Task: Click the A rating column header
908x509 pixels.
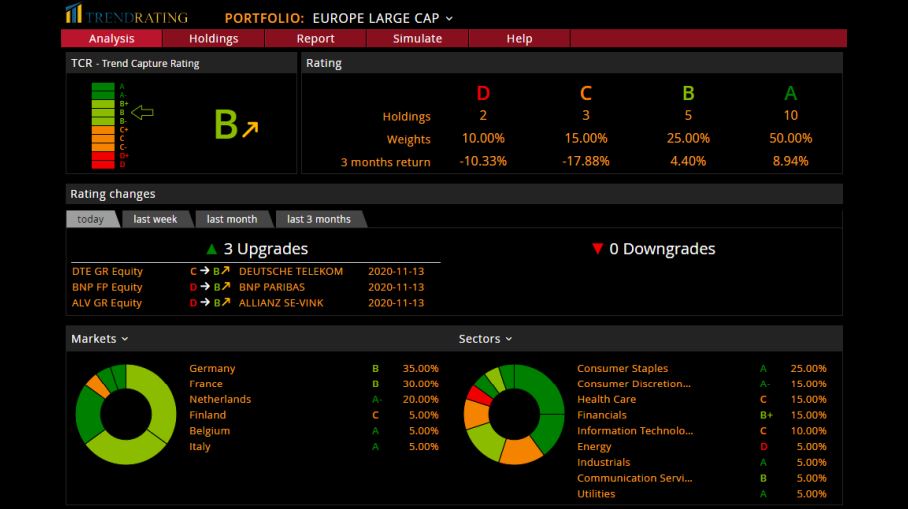Action: tap(790, 93)
